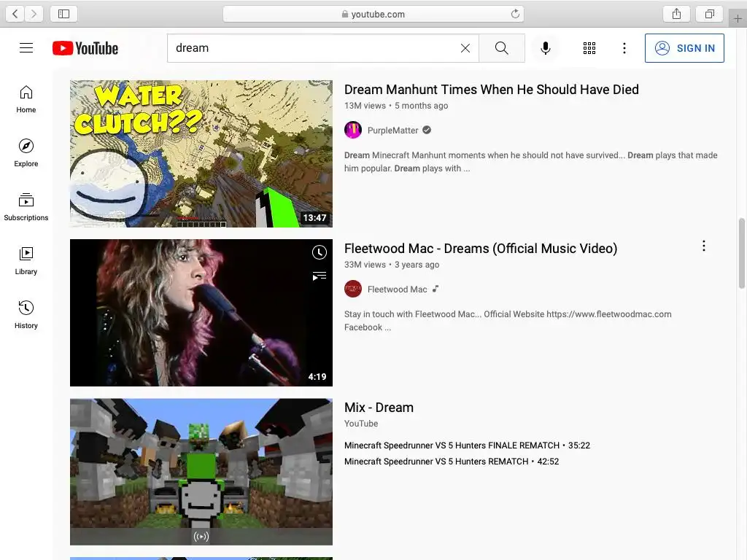Click the Dream Manhunt description snippet

[531, 162]
